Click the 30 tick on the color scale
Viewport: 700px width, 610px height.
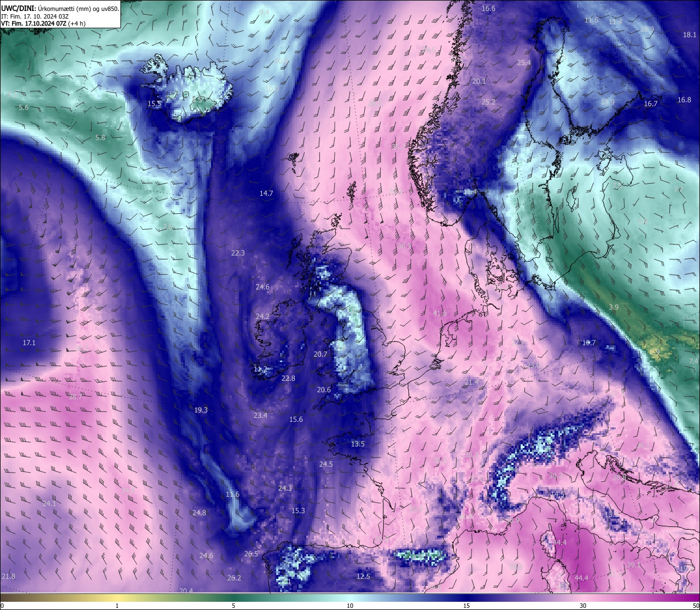(x=583, y=606)
